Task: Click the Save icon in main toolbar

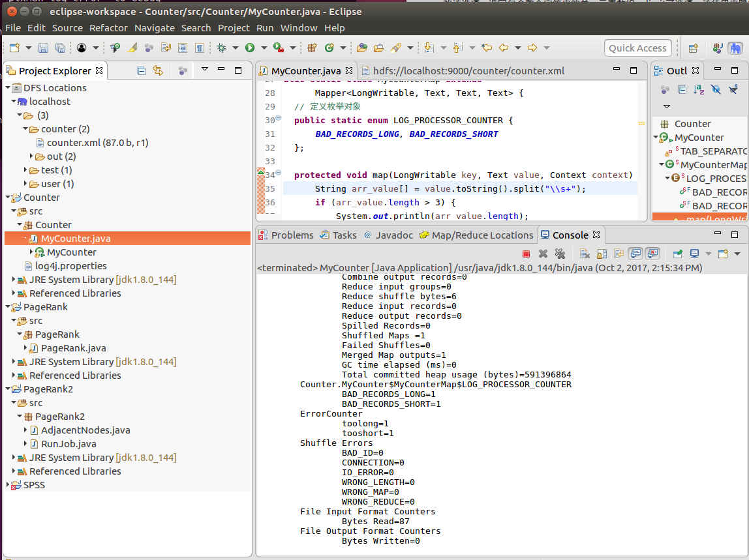Action: (43, 48)
